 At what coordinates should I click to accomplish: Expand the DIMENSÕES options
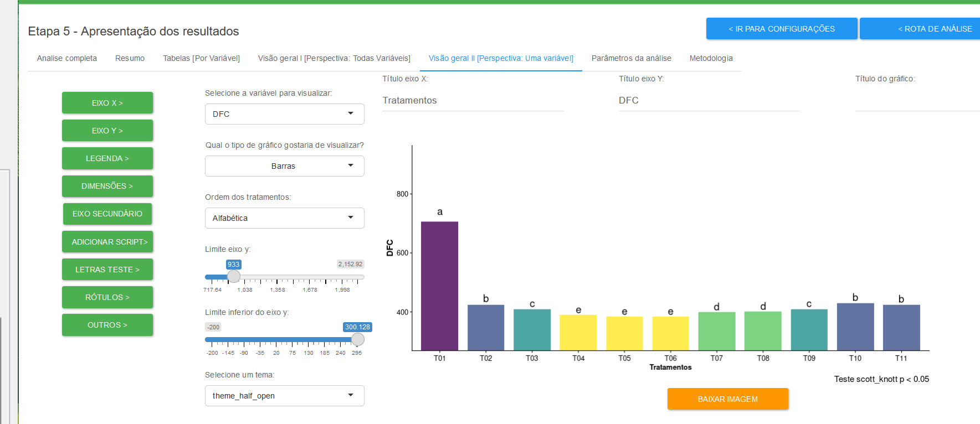[107, 186]
